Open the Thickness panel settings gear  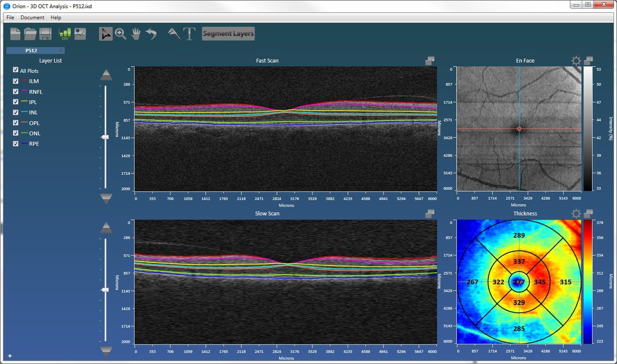pos(576,214)
